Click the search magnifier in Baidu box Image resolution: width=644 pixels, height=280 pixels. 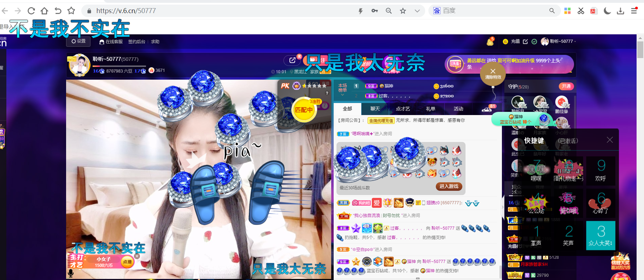(x=552, y=11)
